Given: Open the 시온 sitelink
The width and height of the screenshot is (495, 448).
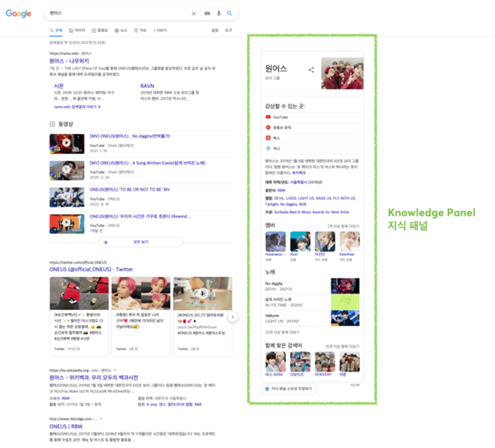Looking at the screenshot, I should click(x=58, y=85).
